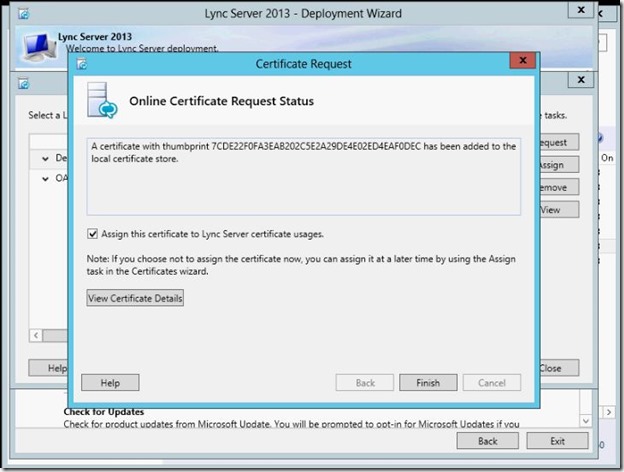Open View Certificate Details

[x=135, y=298]
